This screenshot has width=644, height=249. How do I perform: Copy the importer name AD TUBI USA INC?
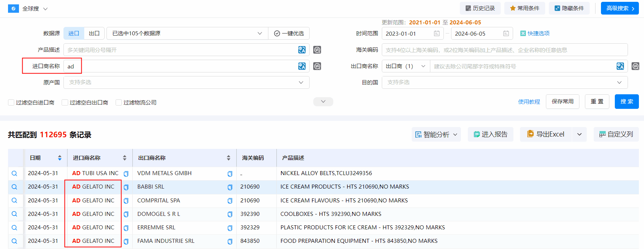(126, 174)
